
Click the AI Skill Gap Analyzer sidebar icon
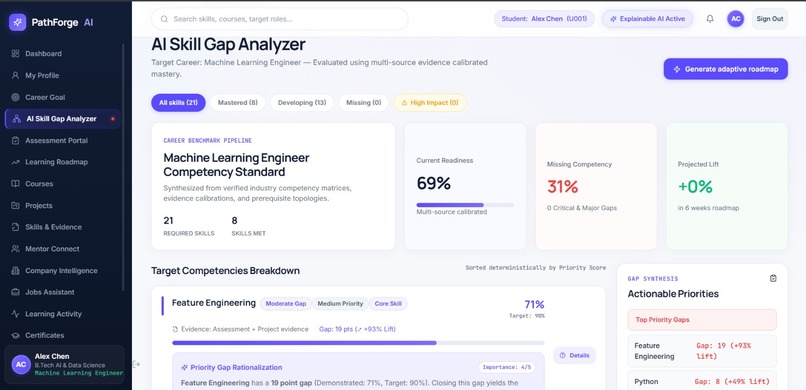pos(16,119)
